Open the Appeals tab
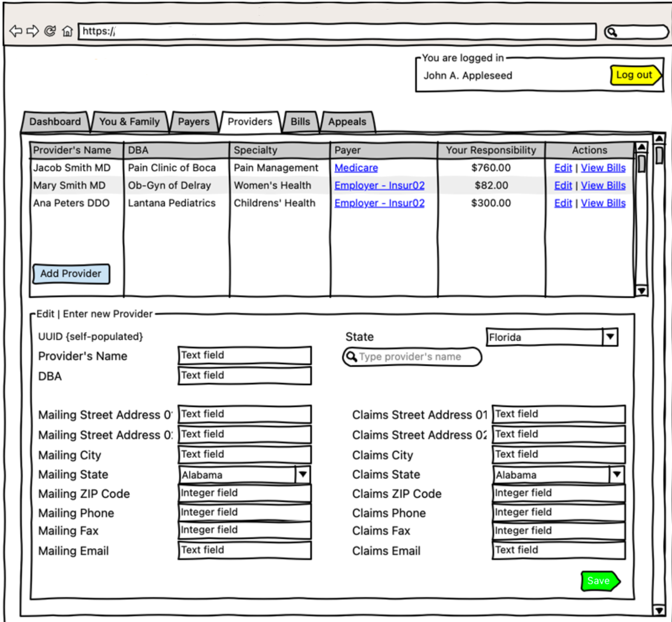This screenshot has height=622, width=672. (347, 122)
